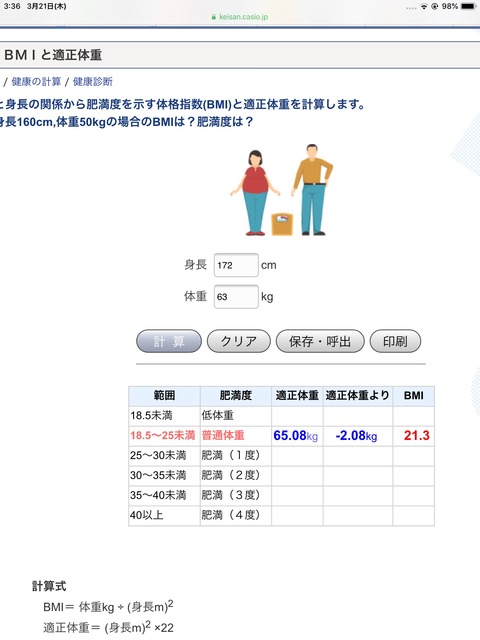Click the クリア clear button
Viewport: 480px width, 640px height.
point(239,341)
